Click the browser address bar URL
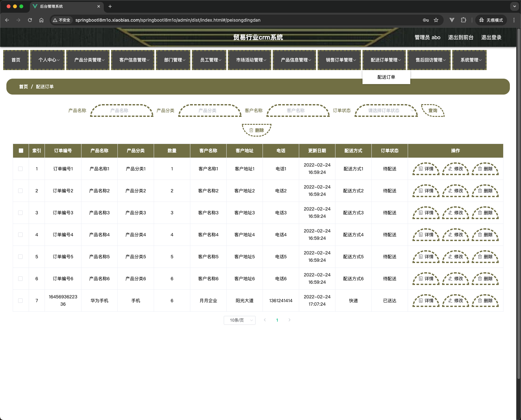Screen dimensions: 521x420 168,20
